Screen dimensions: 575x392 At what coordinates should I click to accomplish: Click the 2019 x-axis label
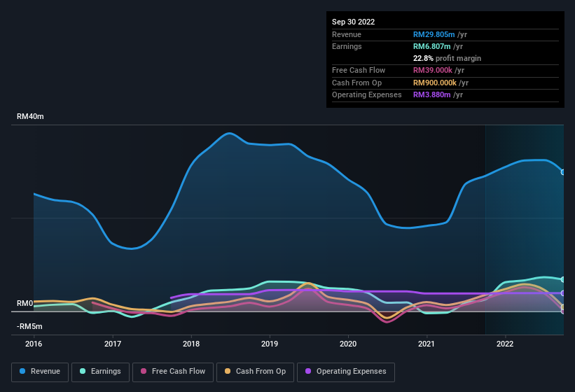click(x=270, y=344)
